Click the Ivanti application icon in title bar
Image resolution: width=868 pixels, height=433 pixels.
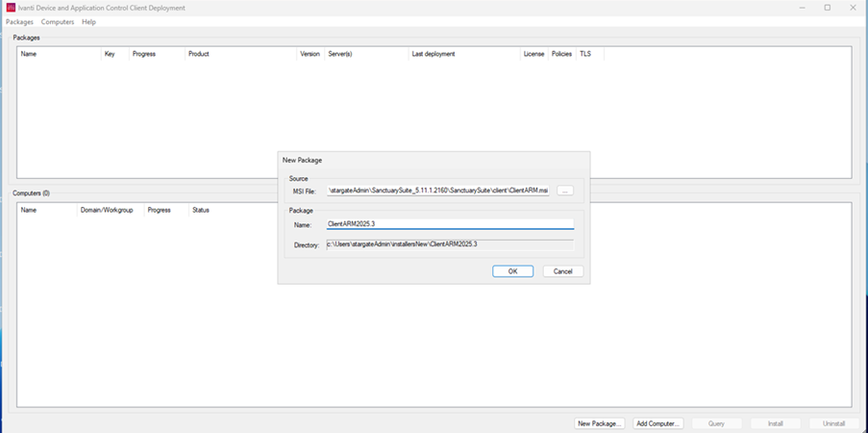tap(11, 8)
